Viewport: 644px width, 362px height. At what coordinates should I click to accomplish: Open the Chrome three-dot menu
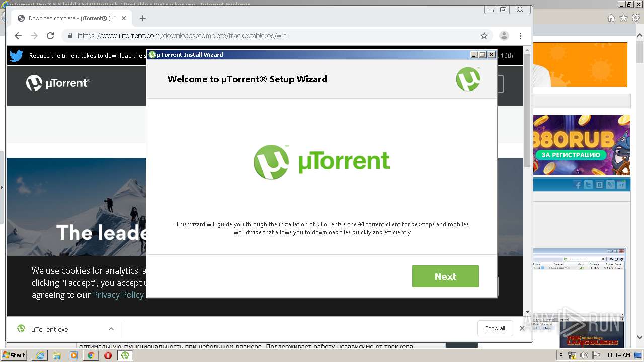521,36
